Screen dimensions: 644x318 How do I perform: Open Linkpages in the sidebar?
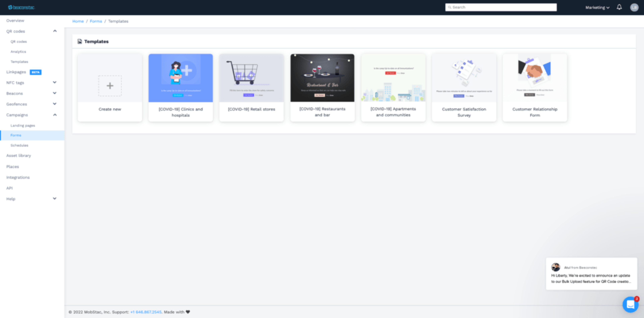pyautogui.click(x=16, y=72)
